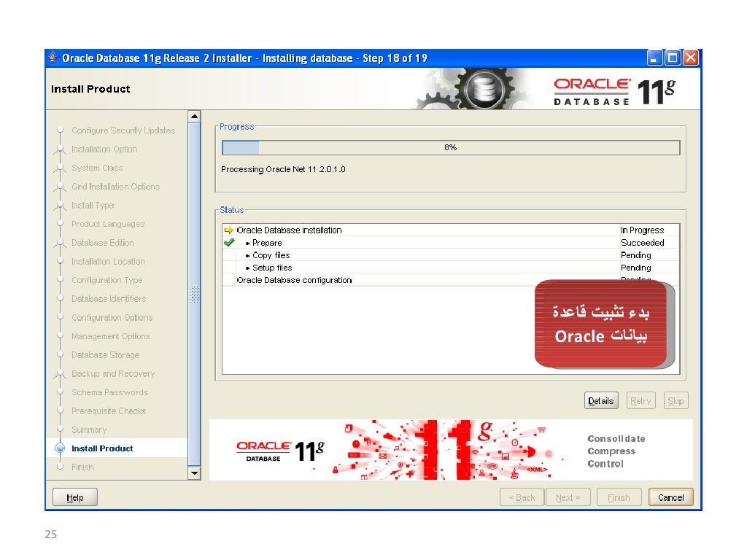Open the Details view
The height and width of the screenshot is (560, 747).
coord(601,401)
